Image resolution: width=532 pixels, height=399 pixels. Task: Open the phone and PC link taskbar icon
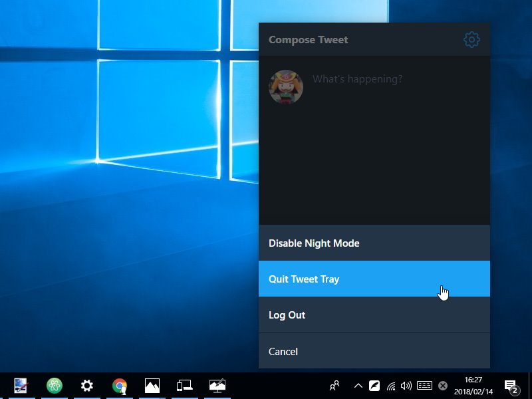[x=185, y=386]
